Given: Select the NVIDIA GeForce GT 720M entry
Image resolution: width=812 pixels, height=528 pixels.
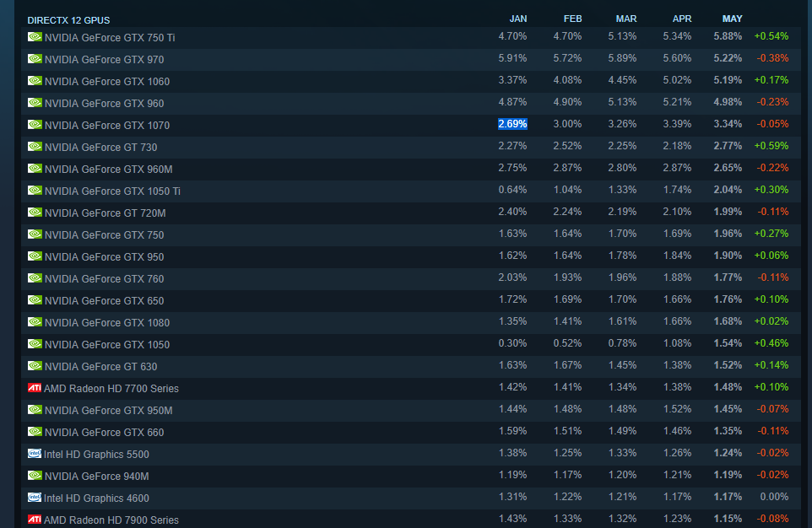Looking at the screenshot, I should (105, 213).
